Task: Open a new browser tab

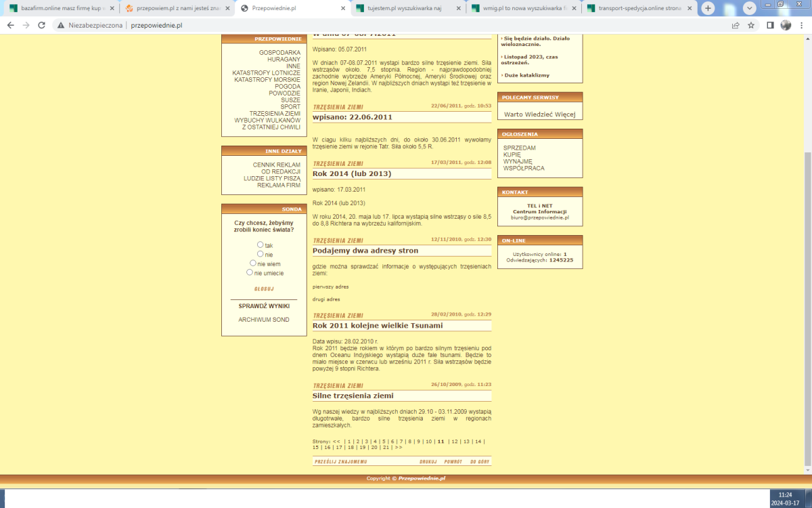Action: click(x=708, y=8)
